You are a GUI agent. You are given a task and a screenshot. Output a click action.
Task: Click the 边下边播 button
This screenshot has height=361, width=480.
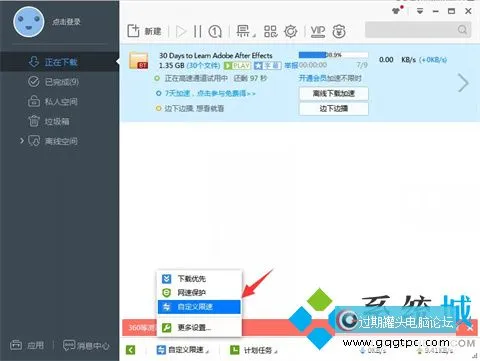pos(334,109)
